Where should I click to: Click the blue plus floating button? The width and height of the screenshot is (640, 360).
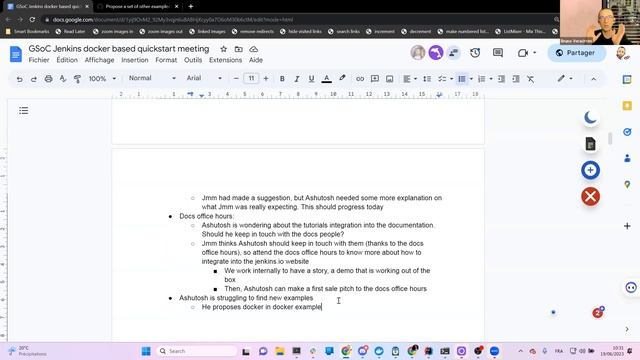(590, 170)
